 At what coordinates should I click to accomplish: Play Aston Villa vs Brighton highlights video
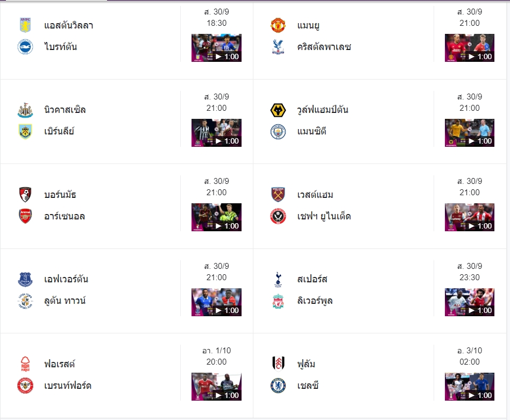point(216,48)
